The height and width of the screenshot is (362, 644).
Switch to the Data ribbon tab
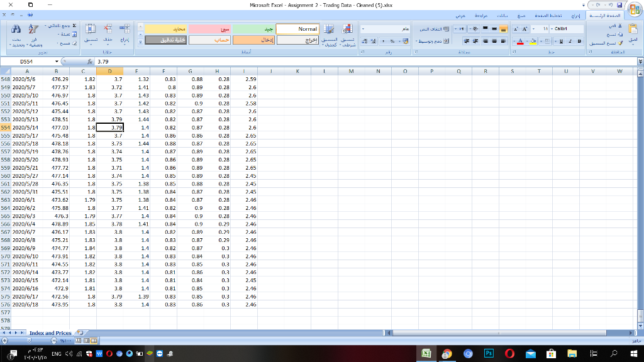coord(502,15)
